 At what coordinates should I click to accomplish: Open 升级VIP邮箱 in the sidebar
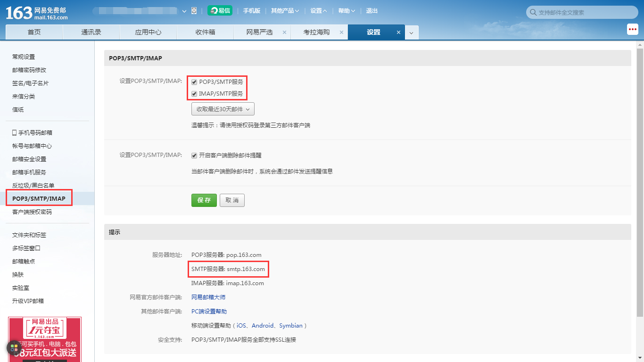click(28, 301)
